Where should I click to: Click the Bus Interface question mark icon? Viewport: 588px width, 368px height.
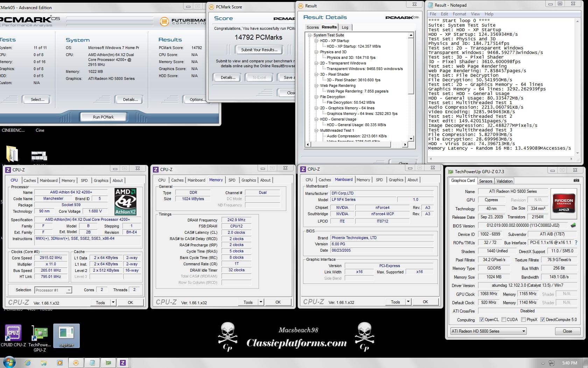pyautogui.click(x=576, y=243)
